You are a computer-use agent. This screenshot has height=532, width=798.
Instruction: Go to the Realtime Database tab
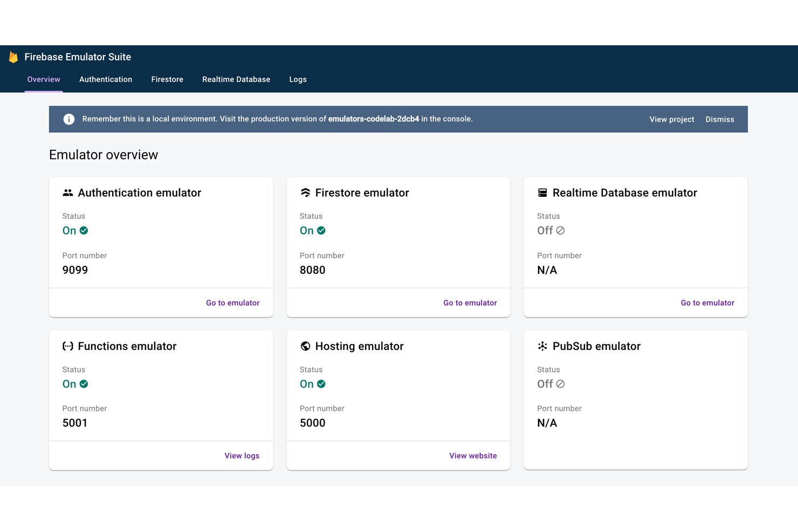pyautogui.click(x=236, y=79)
